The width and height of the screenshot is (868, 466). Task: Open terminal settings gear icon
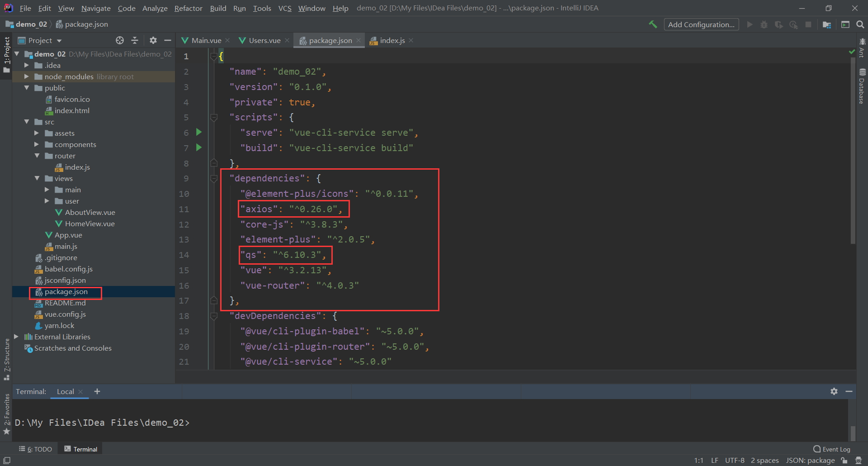pos(834,391)
